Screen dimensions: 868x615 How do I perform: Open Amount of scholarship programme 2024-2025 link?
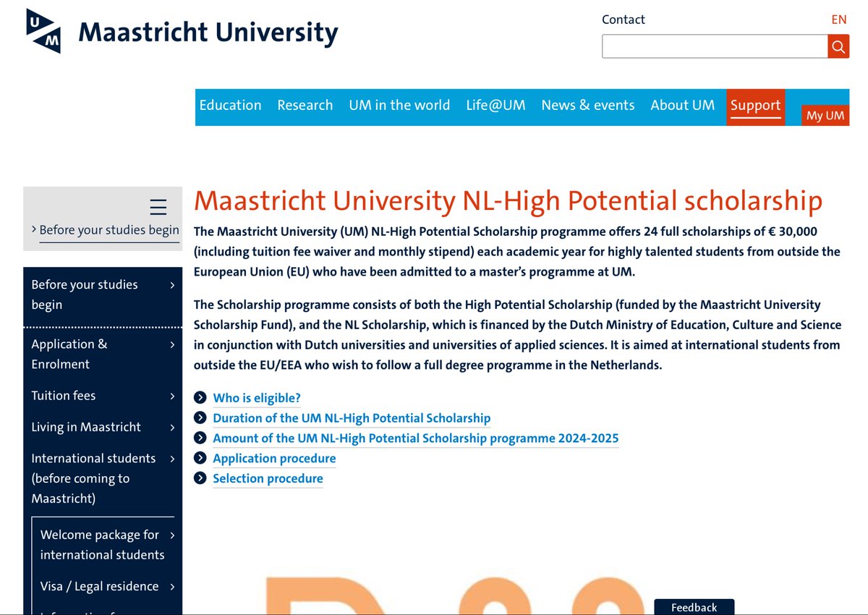point(416,438)
